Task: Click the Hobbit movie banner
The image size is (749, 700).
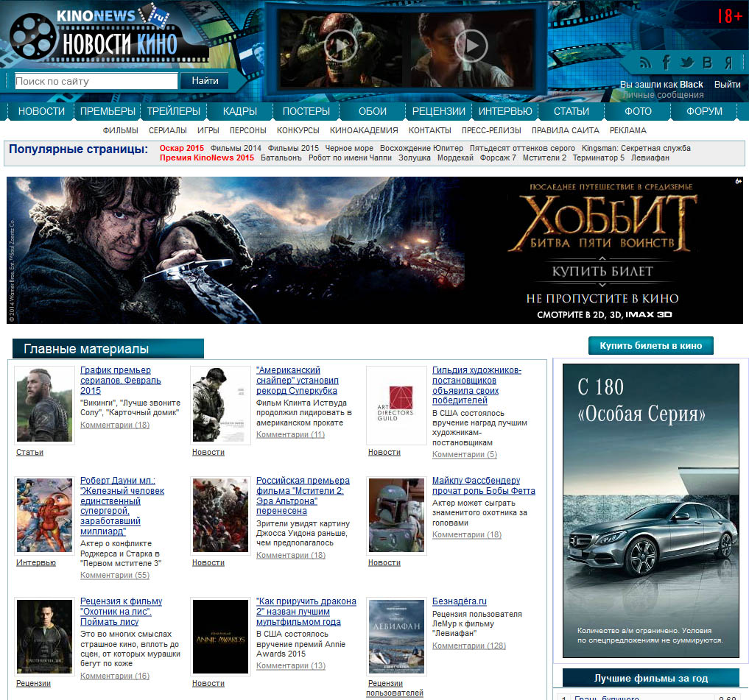Action: pos(374,250)
